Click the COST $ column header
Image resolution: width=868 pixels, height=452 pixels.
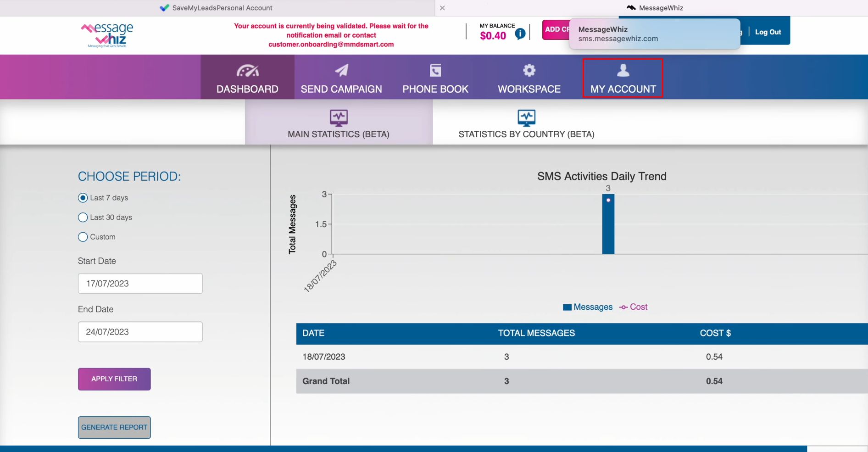click(715, 333)
